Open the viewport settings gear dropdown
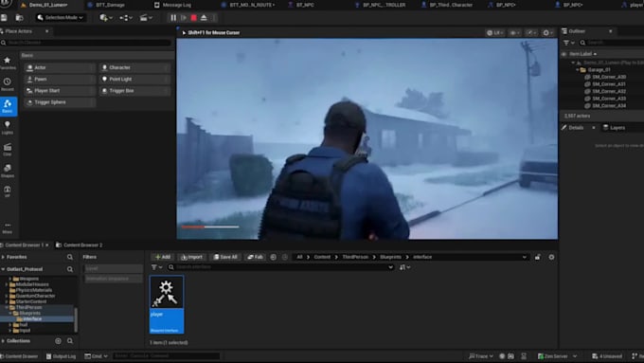This screenshot has height=363, width=644. pos(548,33)
